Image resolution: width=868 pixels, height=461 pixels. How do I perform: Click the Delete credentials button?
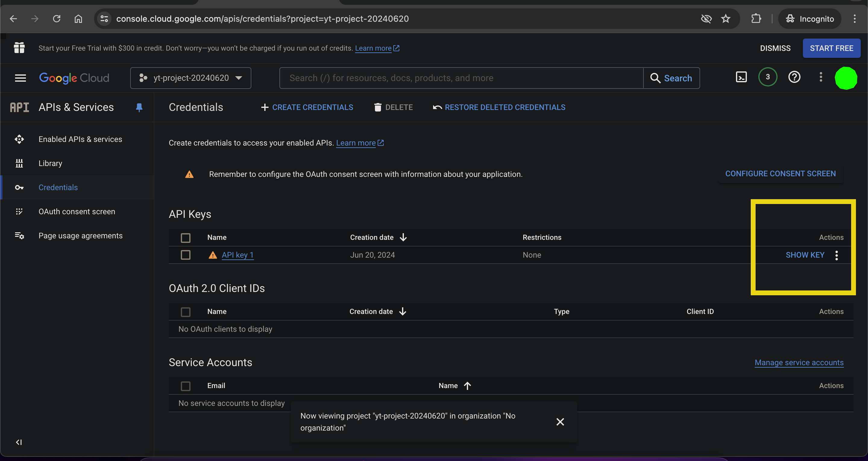point(394,108)
